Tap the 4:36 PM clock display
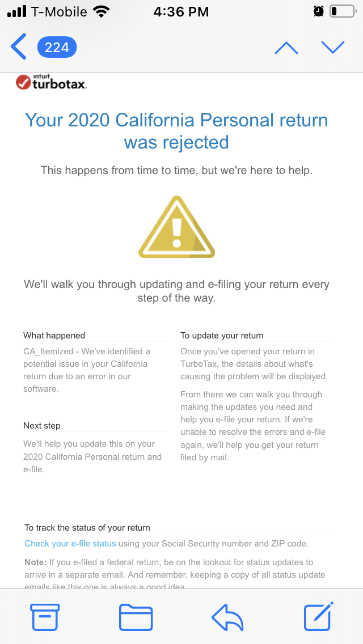This screenshot has height=644, width=363. 181,11
